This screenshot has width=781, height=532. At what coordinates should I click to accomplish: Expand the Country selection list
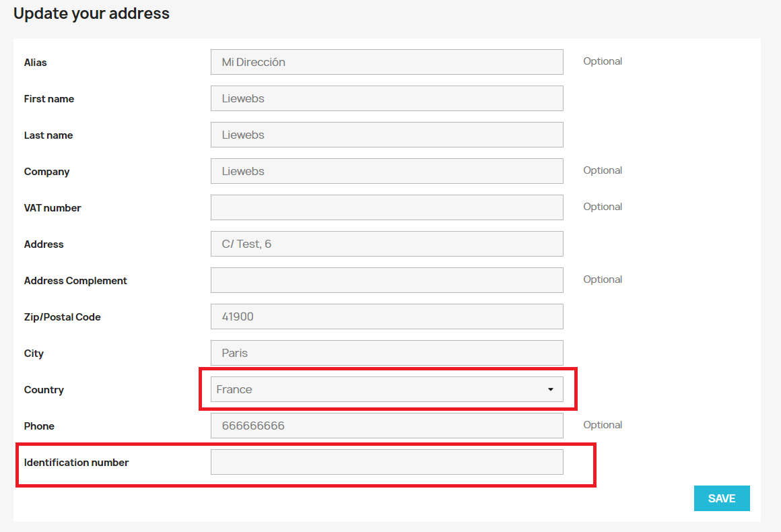tap(551, 389)
